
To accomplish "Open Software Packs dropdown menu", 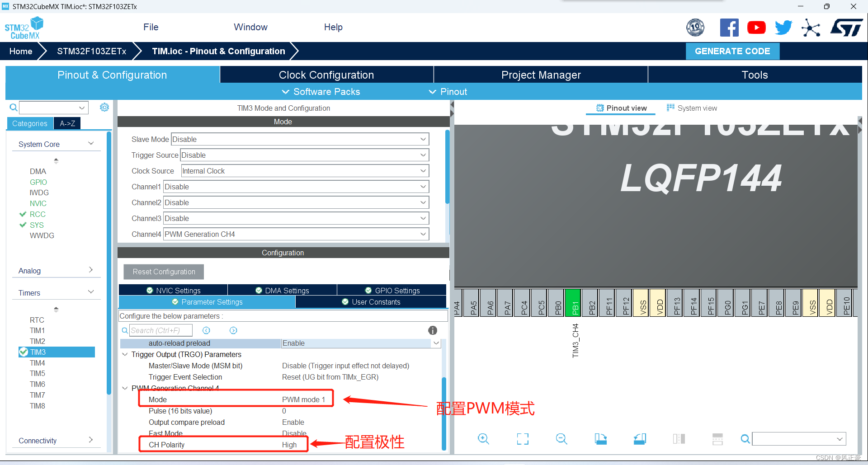I will pos(321,92).
